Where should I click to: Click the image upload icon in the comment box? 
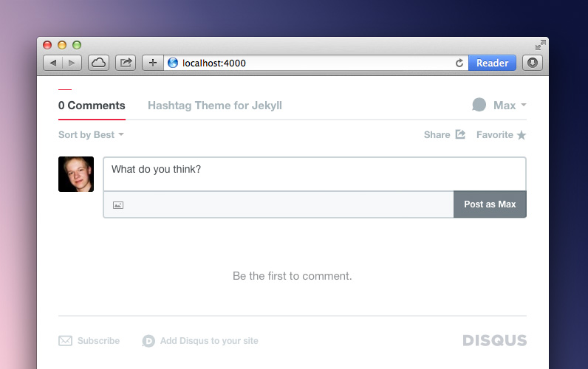(x=118, y=205)
